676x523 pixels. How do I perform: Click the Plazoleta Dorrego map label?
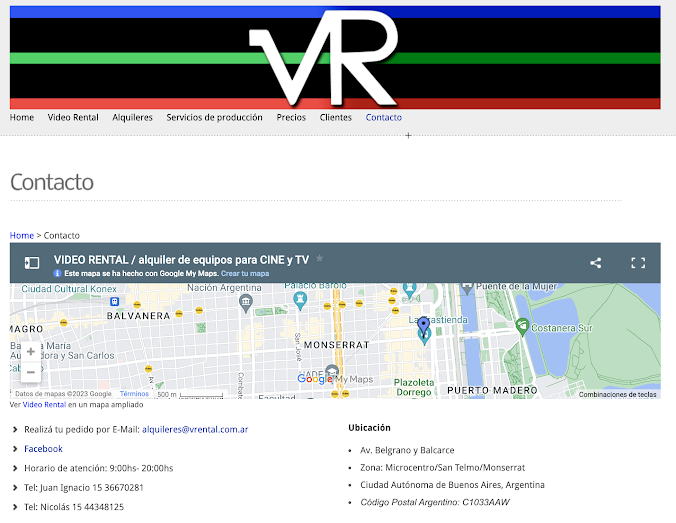pos(414,387)
